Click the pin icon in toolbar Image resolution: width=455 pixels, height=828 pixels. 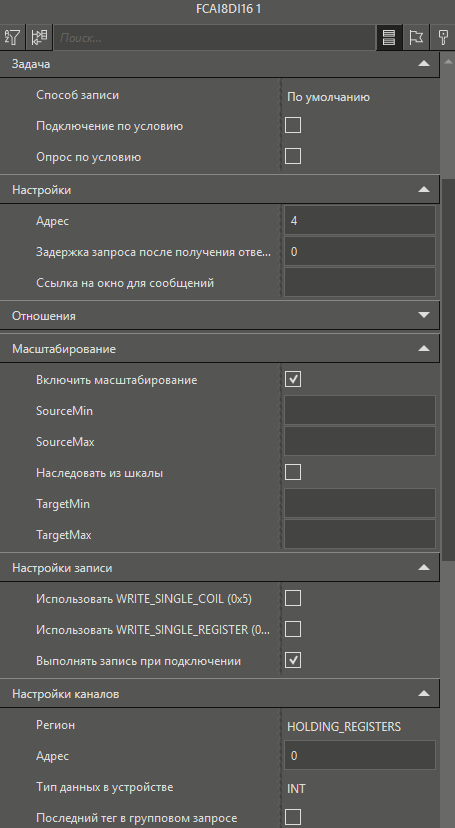[x=443, y=37]
